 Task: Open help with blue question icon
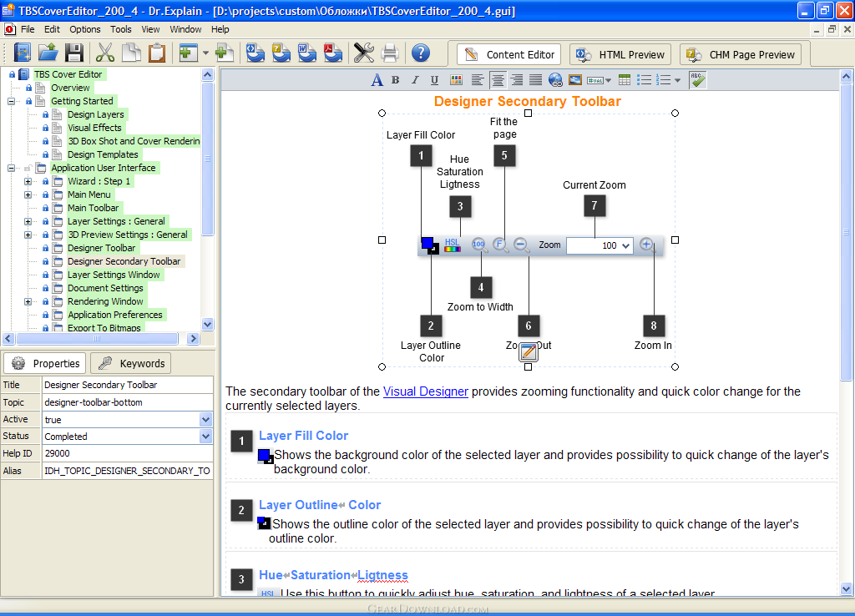[421, 53]
